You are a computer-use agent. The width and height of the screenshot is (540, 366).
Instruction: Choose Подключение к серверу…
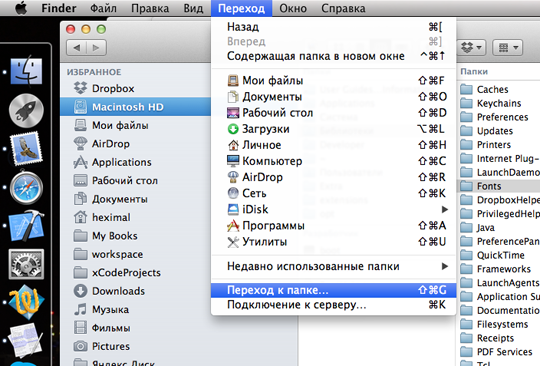[x=333, y=305]
